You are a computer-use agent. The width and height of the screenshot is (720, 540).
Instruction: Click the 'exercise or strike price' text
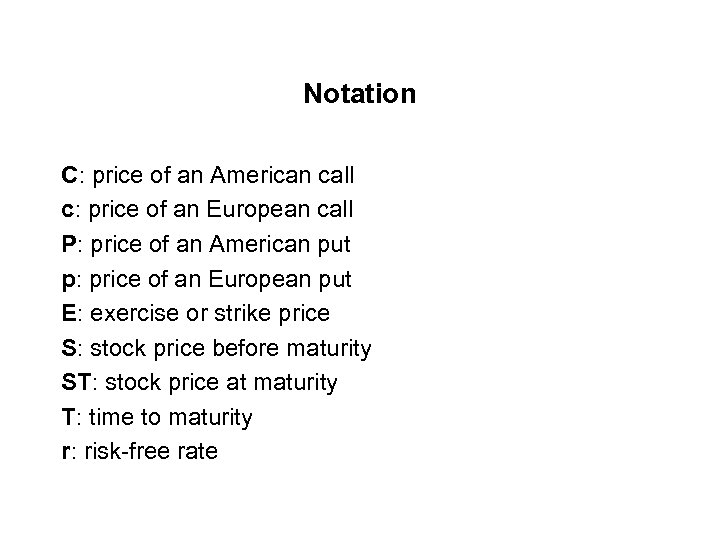tap(210, 313)
